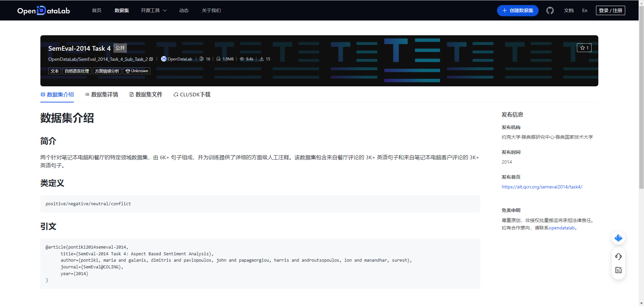Image resolution: width=644 pixels, height=306 pixels.
Task: Open 数据集 in navigation bar
Action: coord(122,10)
